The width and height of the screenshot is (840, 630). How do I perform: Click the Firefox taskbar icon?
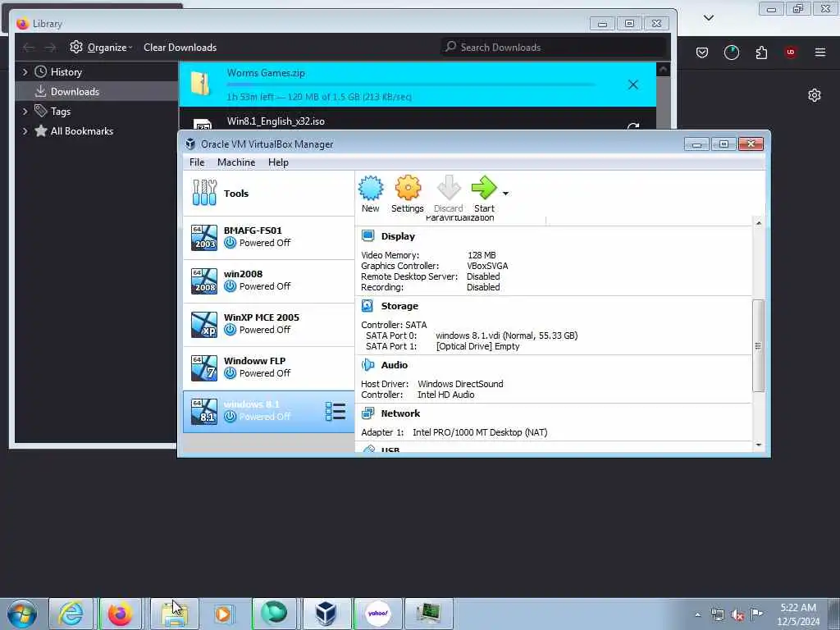(x=121, y=614)
